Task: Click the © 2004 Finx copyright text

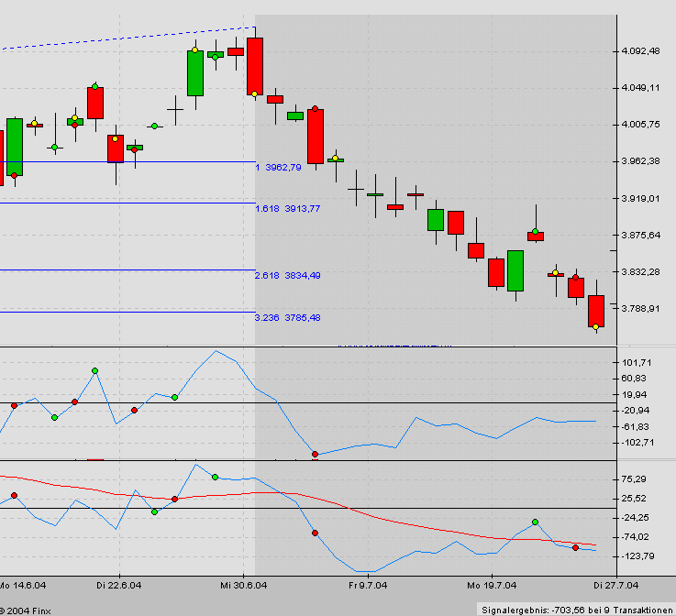Action: click(25, 610)
